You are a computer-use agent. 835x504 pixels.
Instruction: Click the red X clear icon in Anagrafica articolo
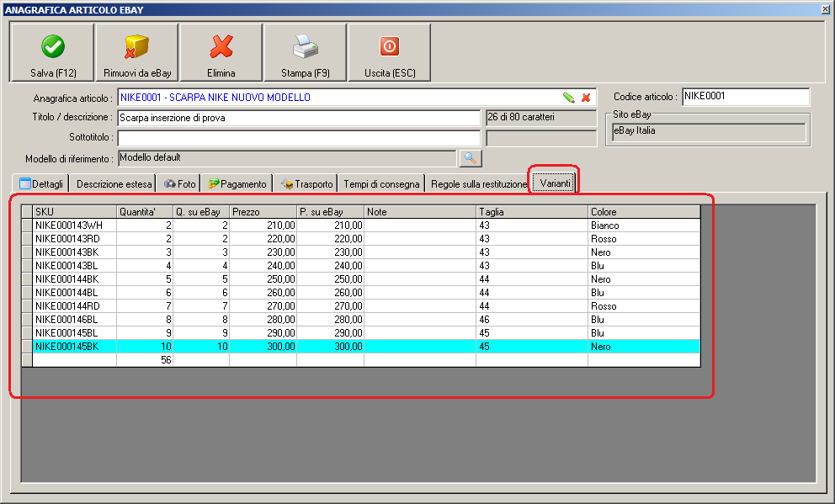pos(586,98)
